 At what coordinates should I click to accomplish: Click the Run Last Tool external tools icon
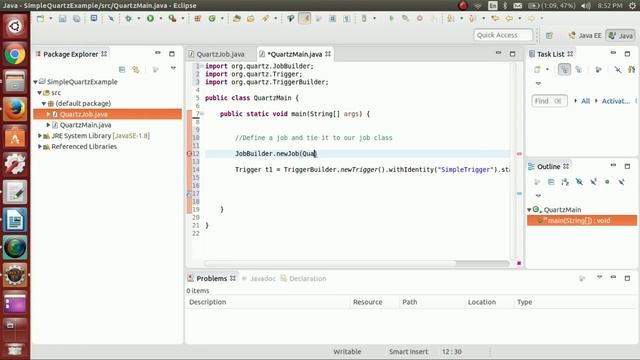[x=172, y=18]
